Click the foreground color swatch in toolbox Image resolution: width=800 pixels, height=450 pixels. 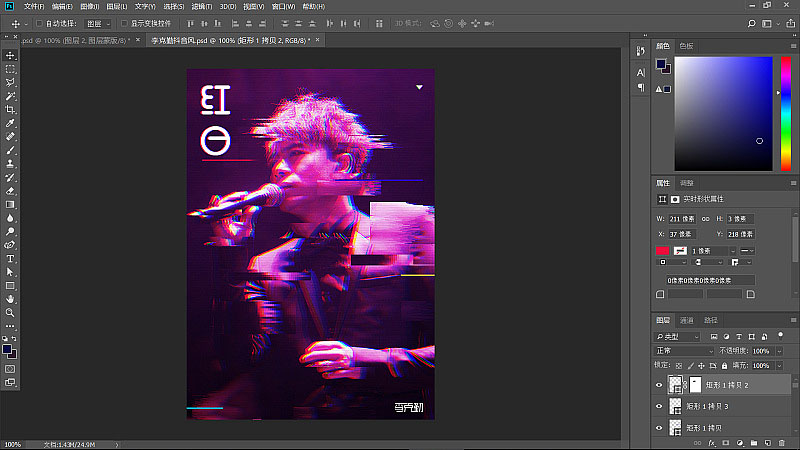tap(7, 349)
